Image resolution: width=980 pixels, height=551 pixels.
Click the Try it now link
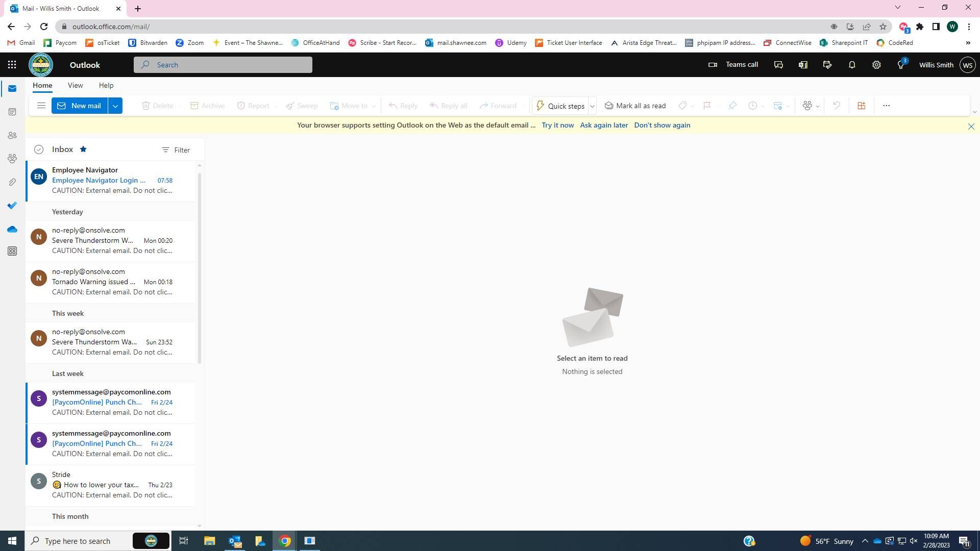(557, 125)
